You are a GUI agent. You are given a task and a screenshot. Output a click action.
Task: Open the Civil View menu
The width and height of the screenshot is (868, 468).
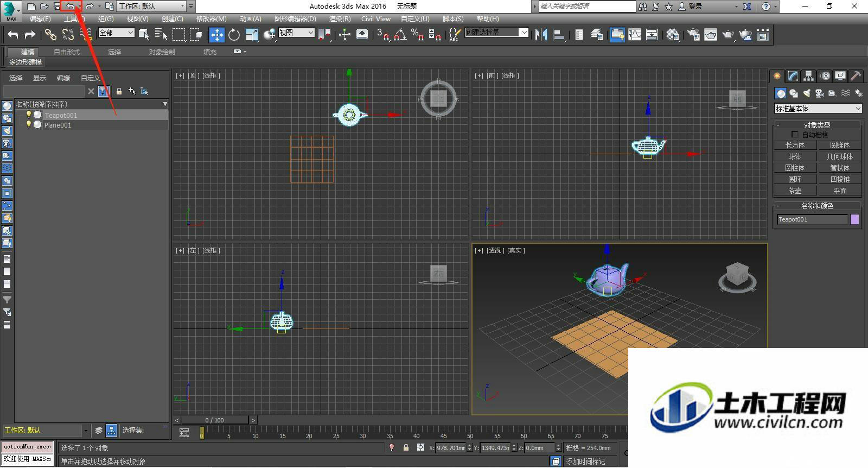point(376,19)
